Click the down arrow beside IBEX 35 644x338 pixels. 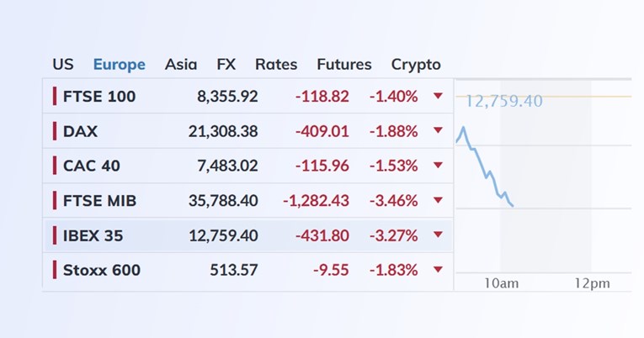pos(438,235)
